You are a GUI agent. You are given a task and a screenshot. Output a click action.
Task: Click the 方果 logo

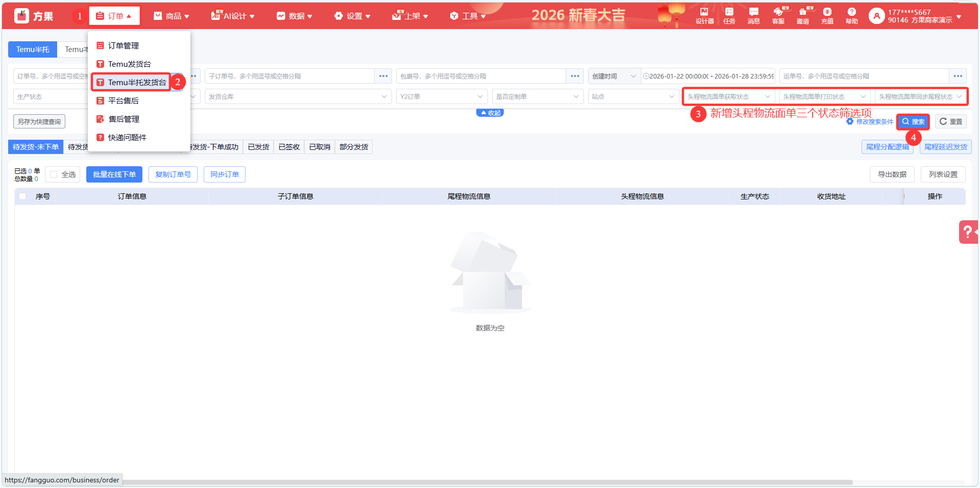(x=34, y=16)
